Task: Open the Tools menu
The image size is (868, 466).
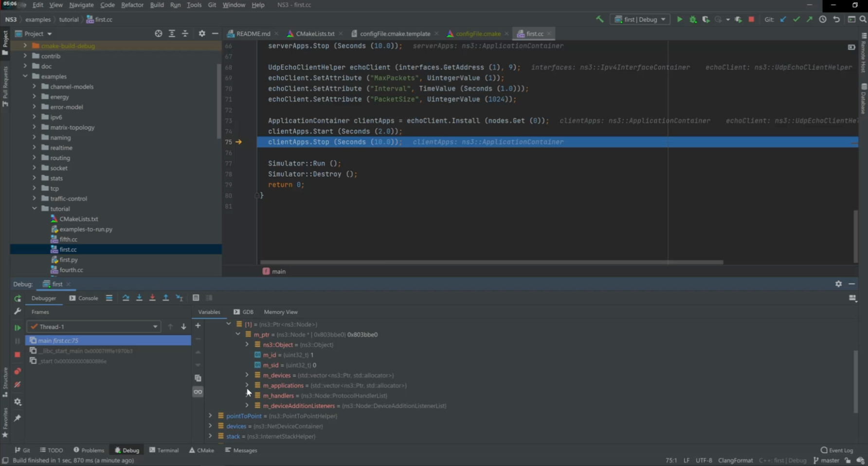Action: tap(194, 5)
